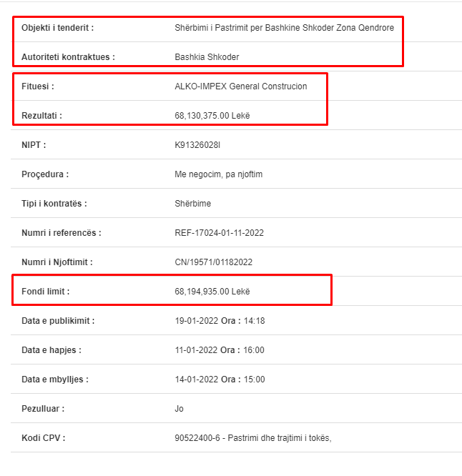Click the winner 'ALKO-IMPEX General Construcion'
462x476 pixels.
[241, 86]
